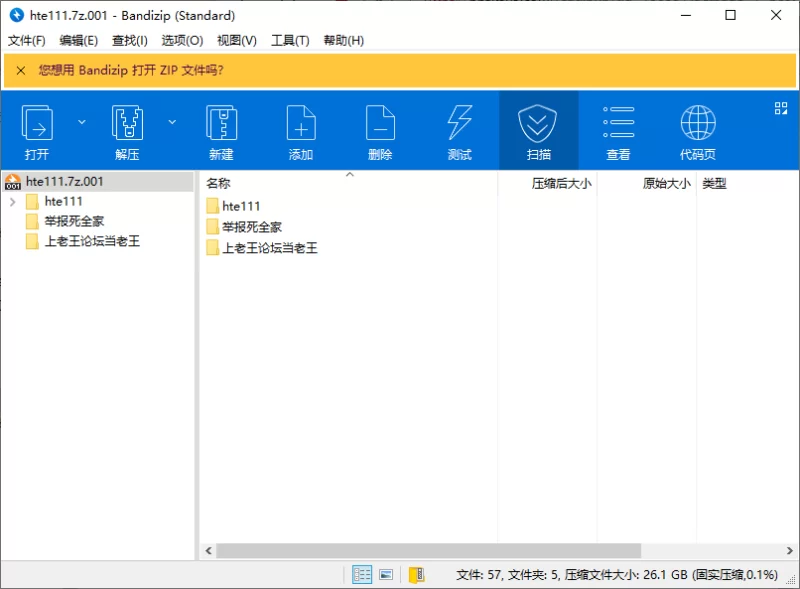Image resolution: width=800 pixels, height=589 pixels.
Task: Close the Bandizip window
Action: pyautogui.click(x=776, y=15)
